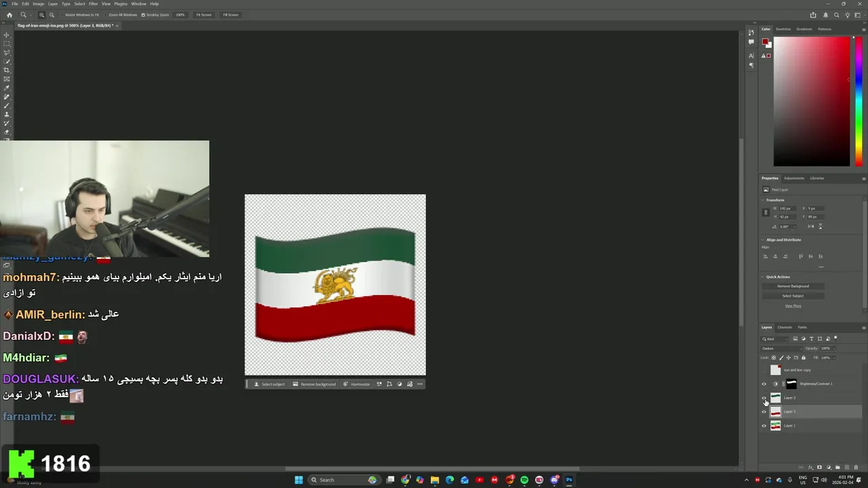Pick a color in the color field

(x=812, y=101)
